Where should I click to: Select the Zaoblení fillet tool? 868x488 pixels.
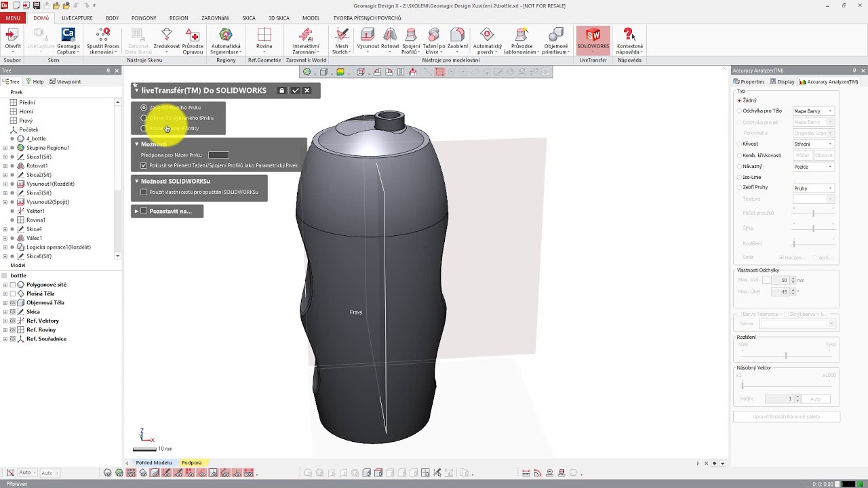click(x=457, y=41)
